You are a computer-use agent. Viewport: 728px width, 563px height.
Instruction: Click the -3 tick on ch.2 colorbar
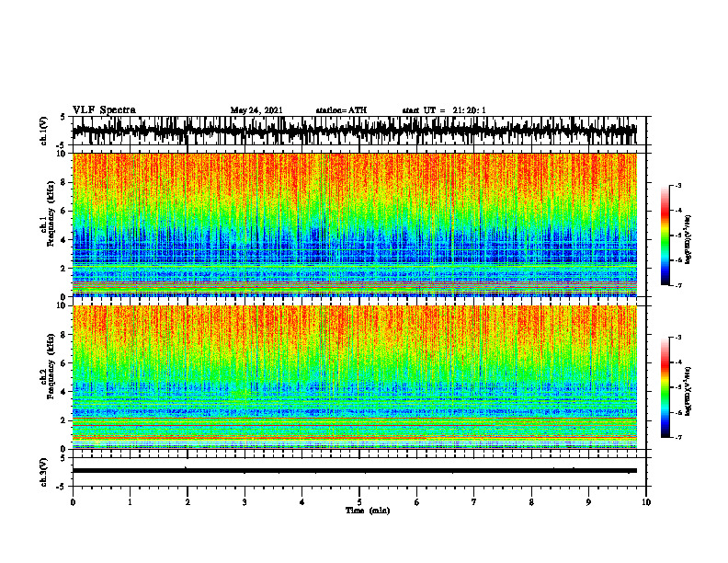(x=677, y=338)
